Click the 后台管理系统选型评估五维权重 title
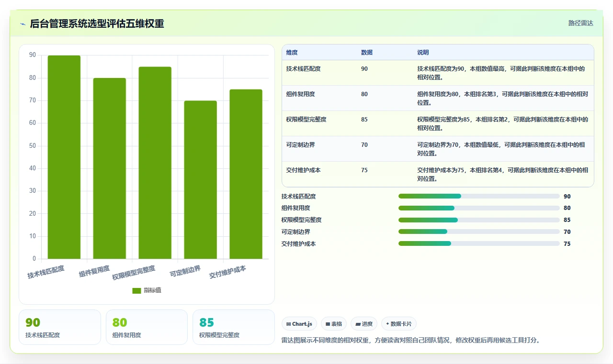Image resolution: width=613 pixels, height=364 pixels. pyautogui.click(x=97, y=23)
